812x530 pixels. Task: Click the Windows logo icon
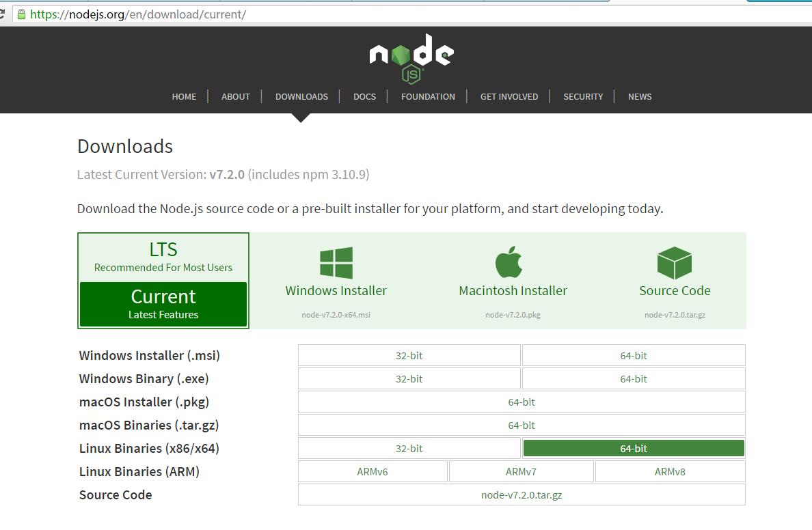[336, 263]
